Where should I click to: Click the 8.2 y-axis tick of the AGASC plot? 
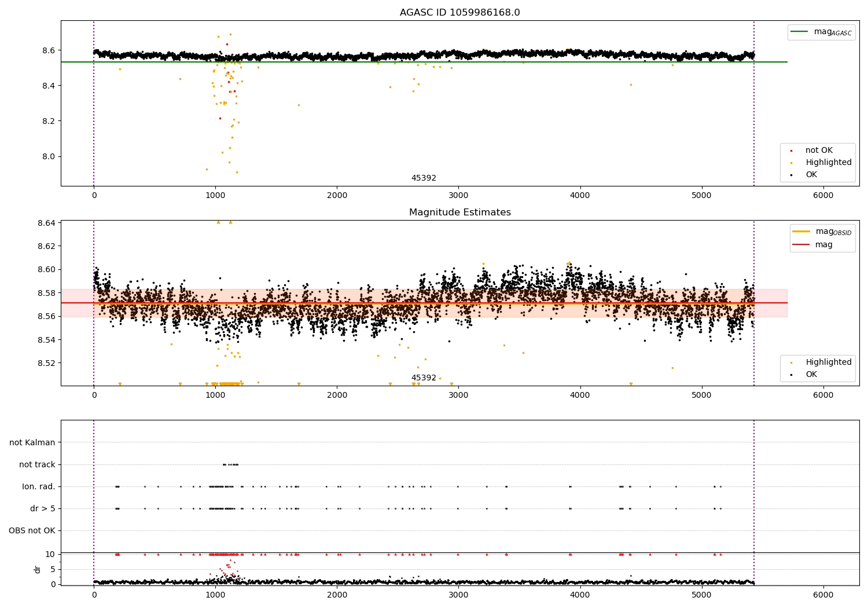[x=49, y=121]
